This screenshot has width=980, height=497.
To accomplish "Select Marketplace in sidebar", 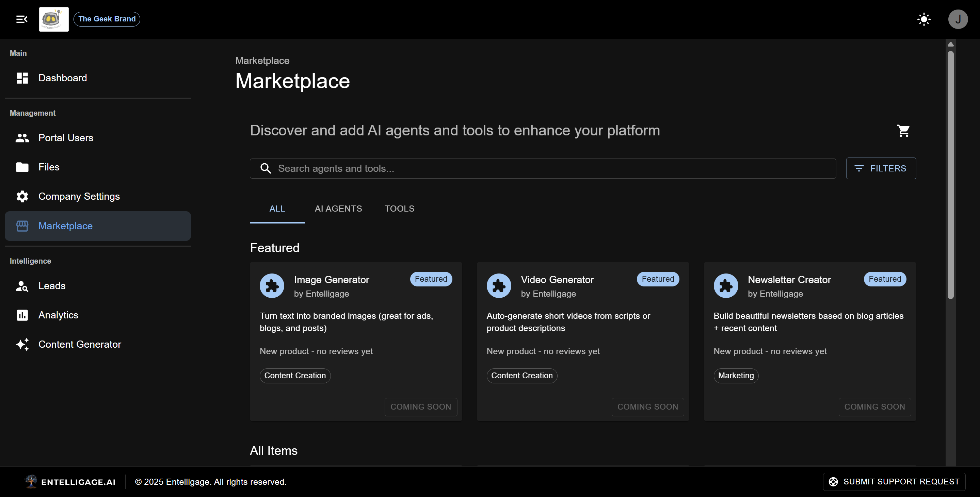I will pyautogui.click(x=98, y=226).
